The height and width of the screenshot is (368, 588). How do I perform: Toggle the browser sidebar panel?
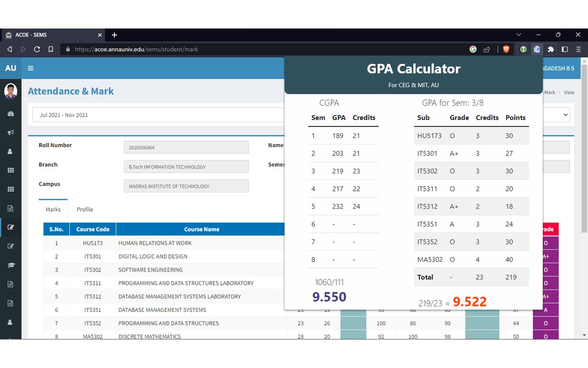[565, 49]
